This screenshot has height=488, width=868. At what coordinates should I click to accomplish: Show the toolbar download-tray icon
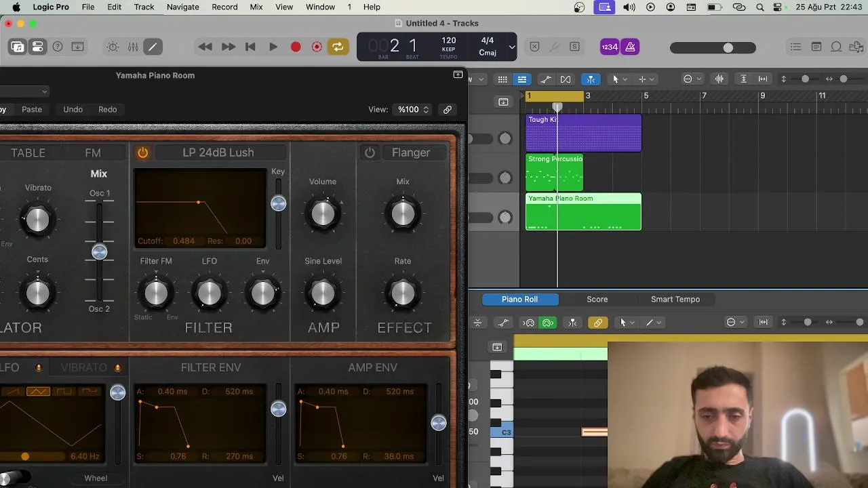pyautogui.click(x=78, y=47)
